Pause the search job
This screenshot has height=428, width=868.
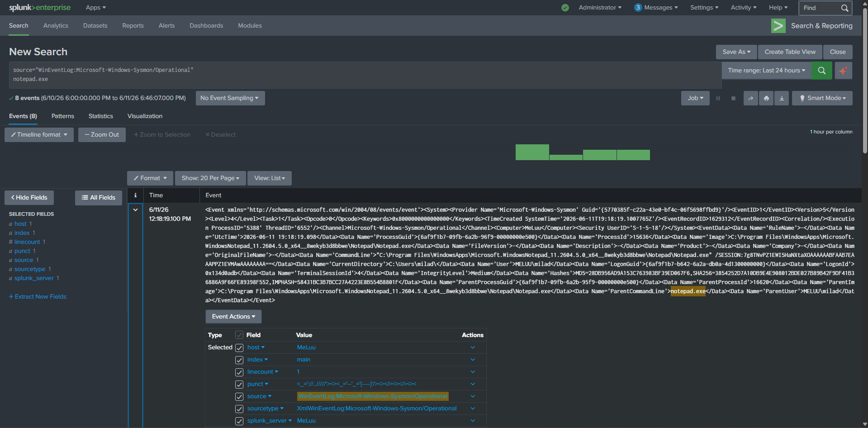point(718,98)
